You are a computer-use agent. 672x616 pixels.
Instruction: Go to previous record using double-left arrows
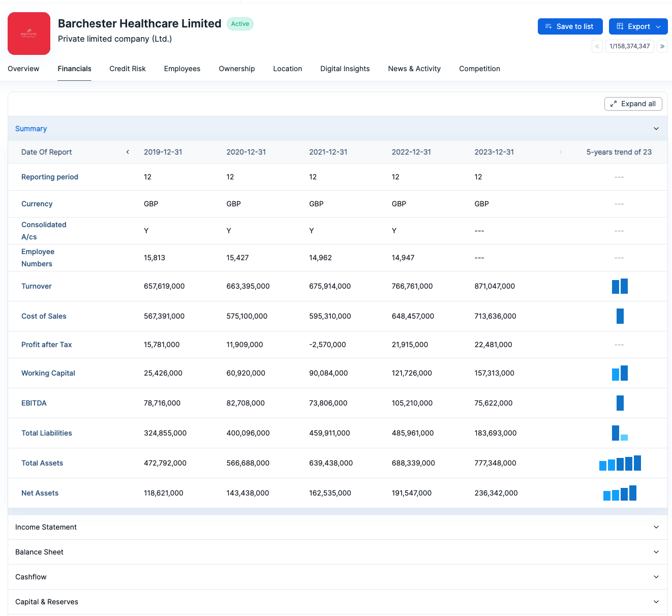click(597, 46)
